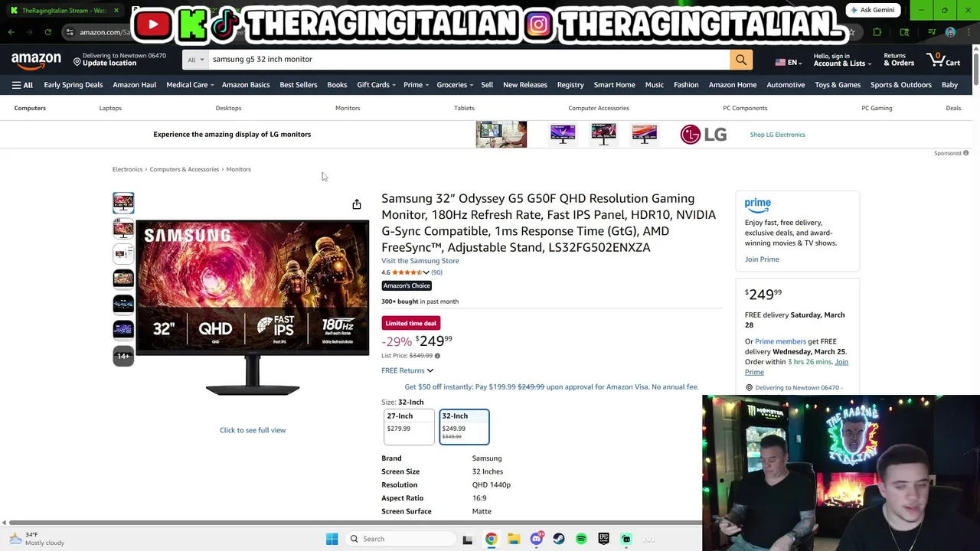
Task: Click the Task View taskbar icon
Action: pos(467,539)
